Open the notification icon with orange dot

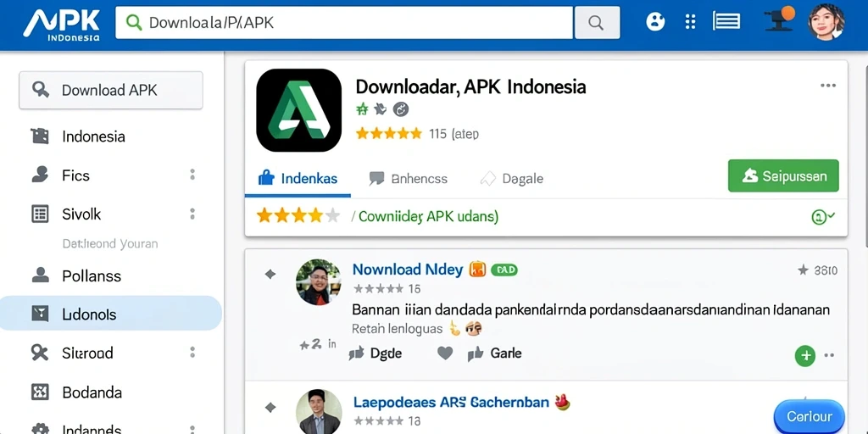(781, 19)
